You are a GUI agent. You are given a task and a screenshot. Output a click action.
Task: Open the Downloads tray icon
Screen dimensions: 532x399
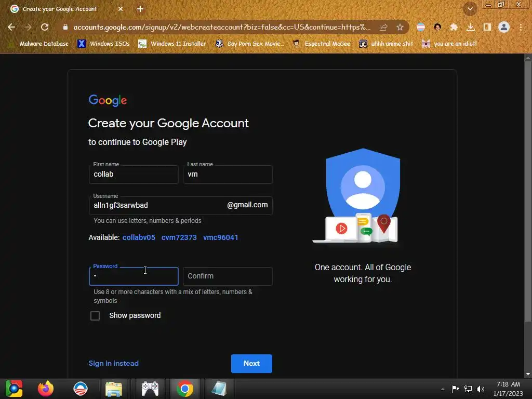tap(471, 27)
